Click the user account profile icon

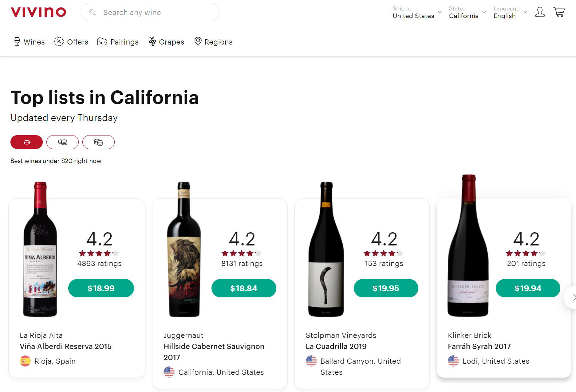[x=540, y=12]
